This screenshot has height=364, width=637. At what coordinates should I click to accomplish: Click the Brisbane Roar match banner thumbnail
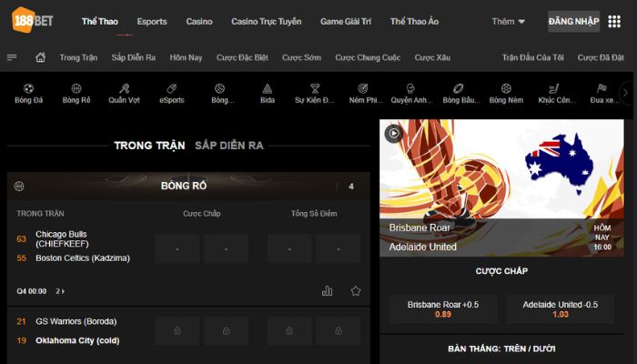click(501, 187)
